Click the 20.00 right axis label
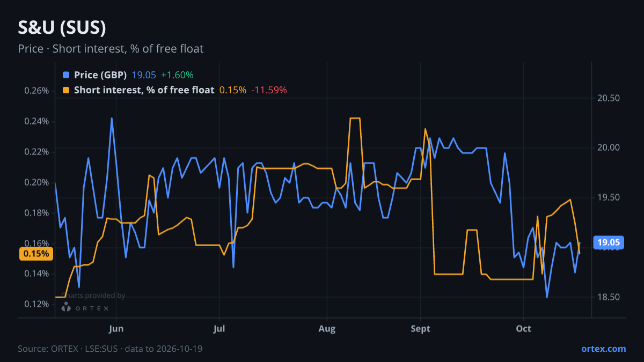644x362 pixels. [x=608, y=148]
